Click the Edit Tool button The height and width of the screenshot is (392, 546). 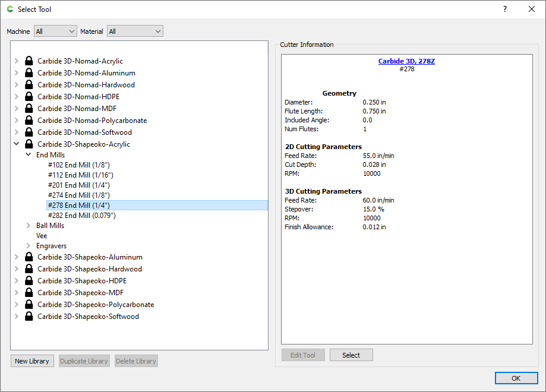(x=303, y=355)
